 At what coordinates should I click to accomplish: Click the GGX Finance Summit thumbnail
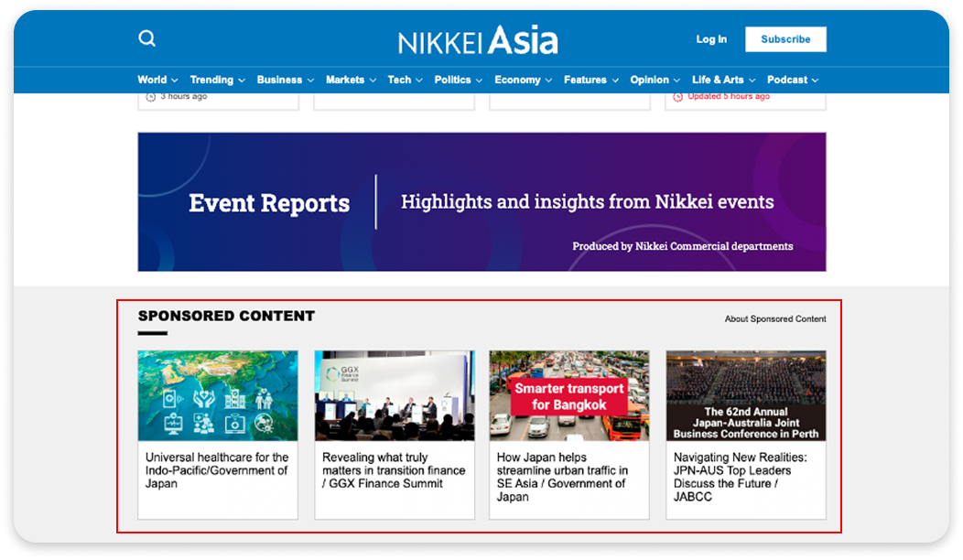click(394, 395)
